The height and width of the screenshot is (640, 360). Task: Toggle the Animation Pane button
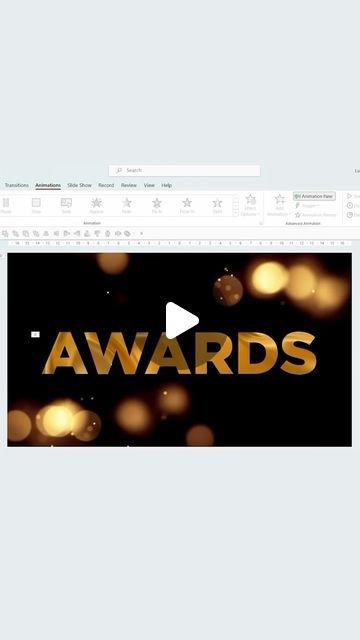click(x=314, y=196)
